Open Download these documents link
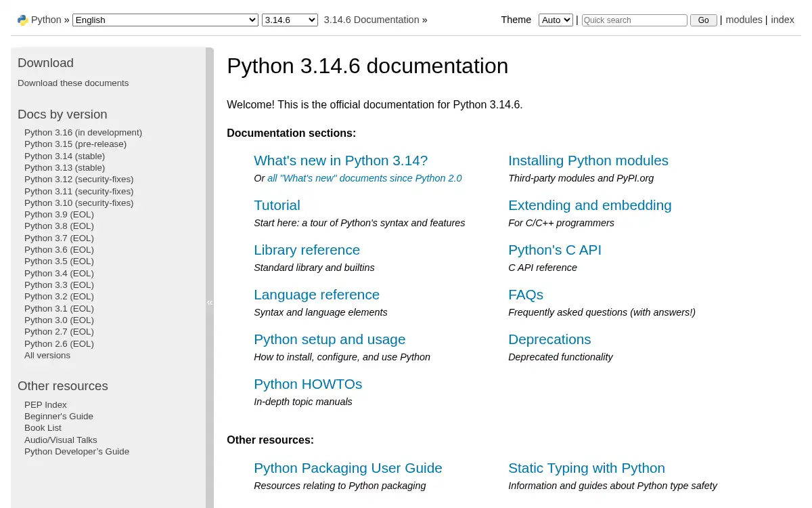The width and height of the screenshot is (812, 508). (x=73, y=83)
